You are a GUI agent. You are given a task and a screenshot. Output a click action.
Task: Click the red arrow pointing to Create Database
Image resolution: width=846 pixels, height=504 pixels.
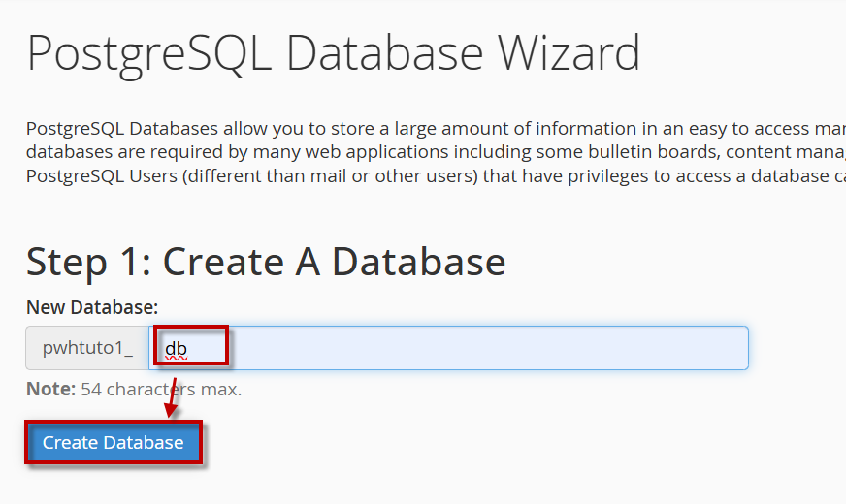(x=172, y=397)
